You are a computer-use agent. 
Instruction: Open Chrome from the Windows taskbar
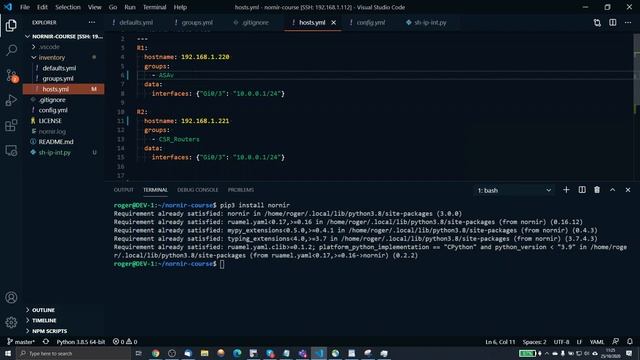pos(156,353)
